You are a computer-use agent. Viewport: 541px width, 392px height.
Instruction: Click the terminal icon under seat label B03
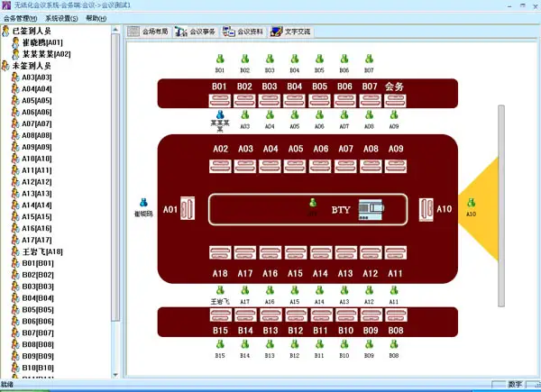coord(270,101)
